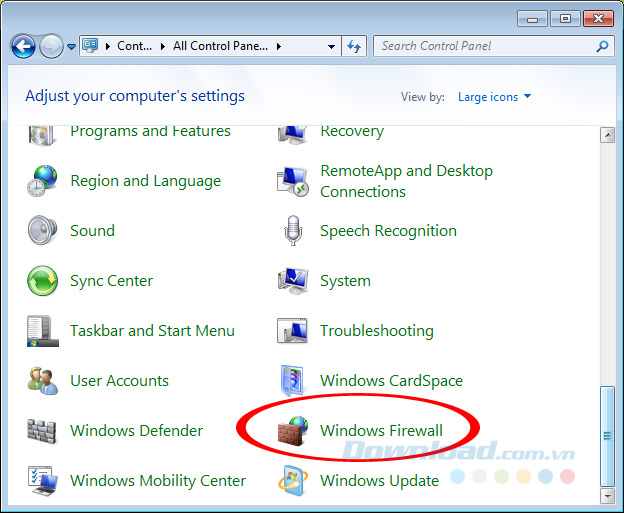624x513 pixels.
Task: Click the Sync Center green arrows icon
Action: pos(42,281)
